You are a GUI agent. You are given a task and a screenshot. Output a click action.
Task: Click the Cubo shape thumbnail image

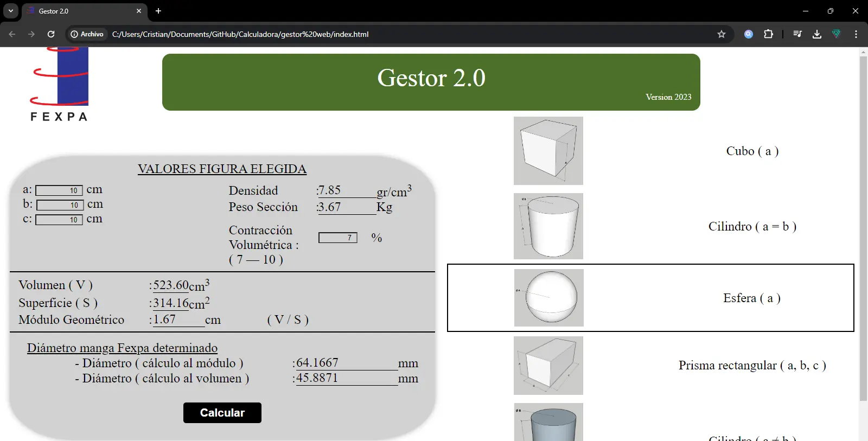548,151
